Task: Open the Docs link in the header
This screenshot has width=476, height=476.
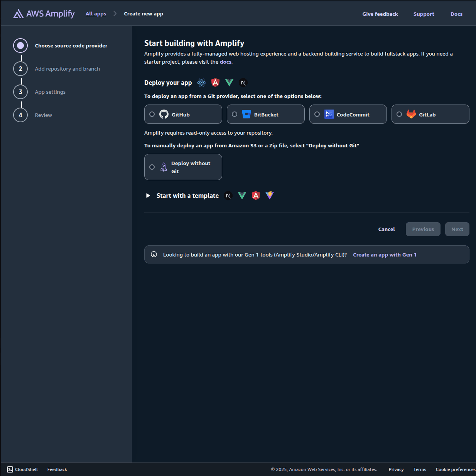Action: 456,14
